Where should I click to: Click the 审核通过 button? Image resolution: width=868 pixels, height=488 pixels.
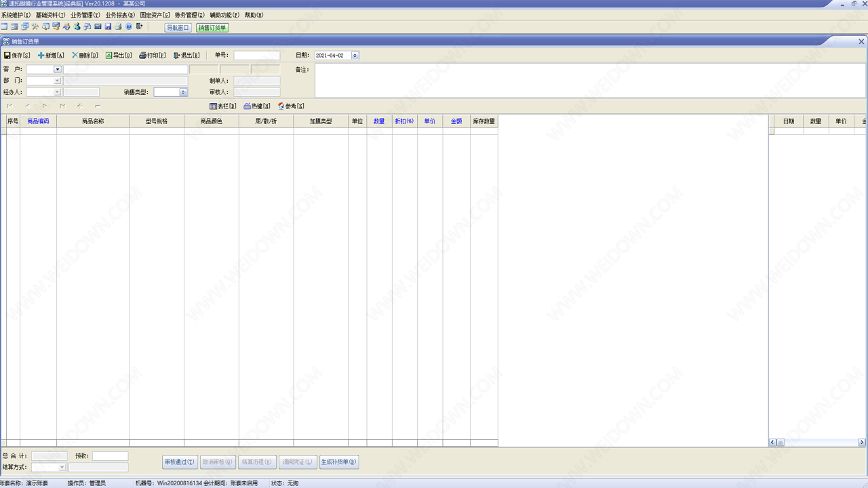[180, 462]
